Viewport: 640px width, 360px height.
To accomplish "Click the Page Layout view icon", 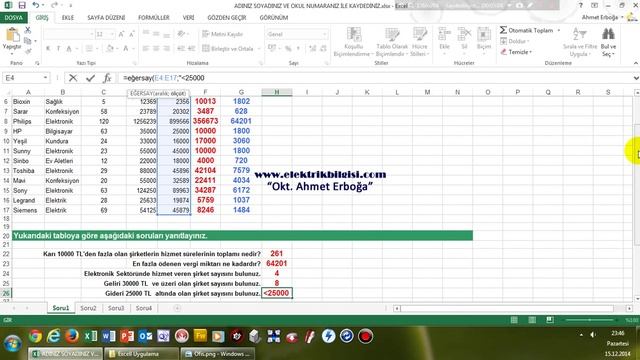I will (532, 320).
